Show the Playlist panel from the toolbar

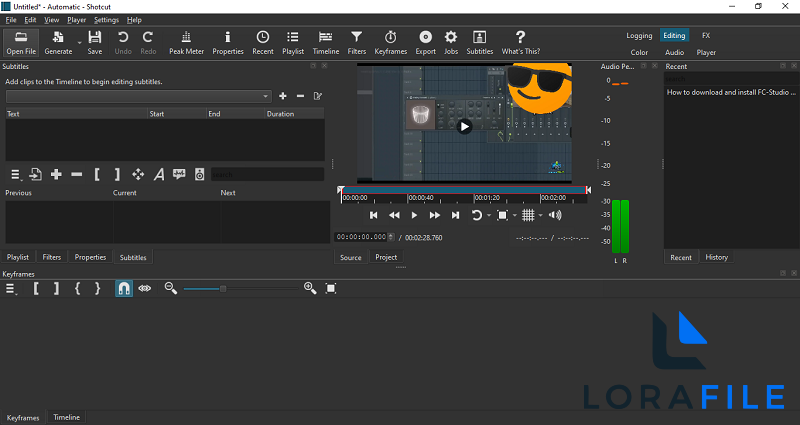293,43
